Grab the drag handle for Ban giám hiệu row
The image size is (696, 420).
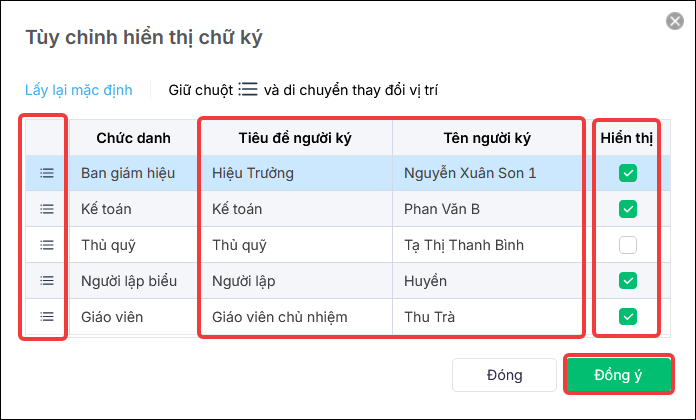pos(47,173)
